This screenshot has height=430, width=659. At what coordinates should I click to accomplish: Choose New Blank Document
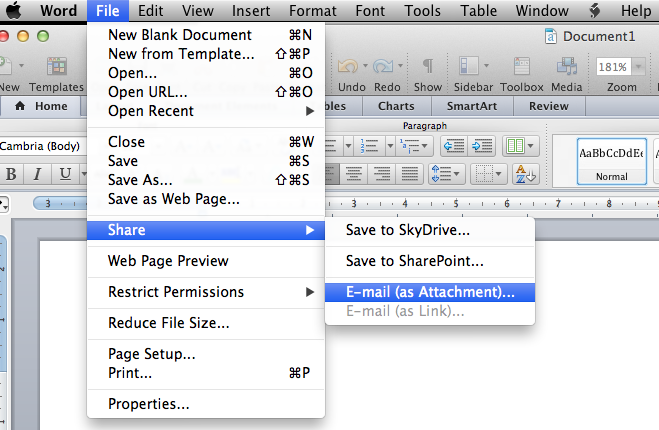(206, 35)
